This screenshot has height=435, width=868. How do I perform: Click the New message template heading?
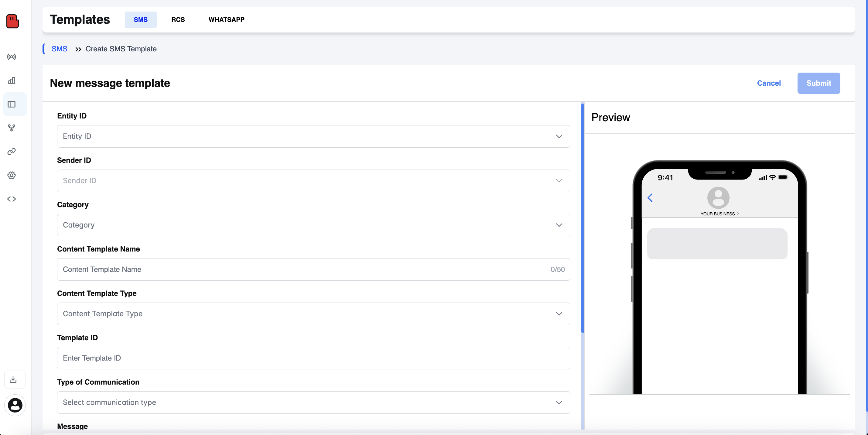110,83
